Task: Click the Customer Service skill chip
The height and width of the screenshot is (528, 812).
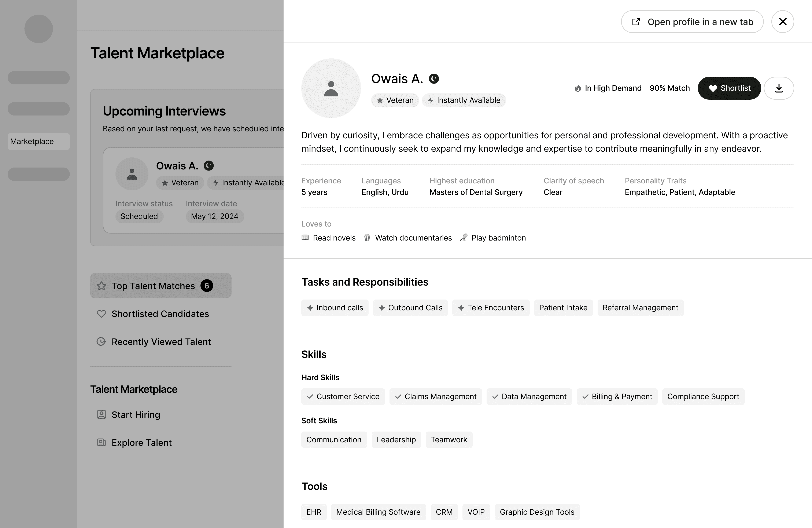Action: (343, 397)
